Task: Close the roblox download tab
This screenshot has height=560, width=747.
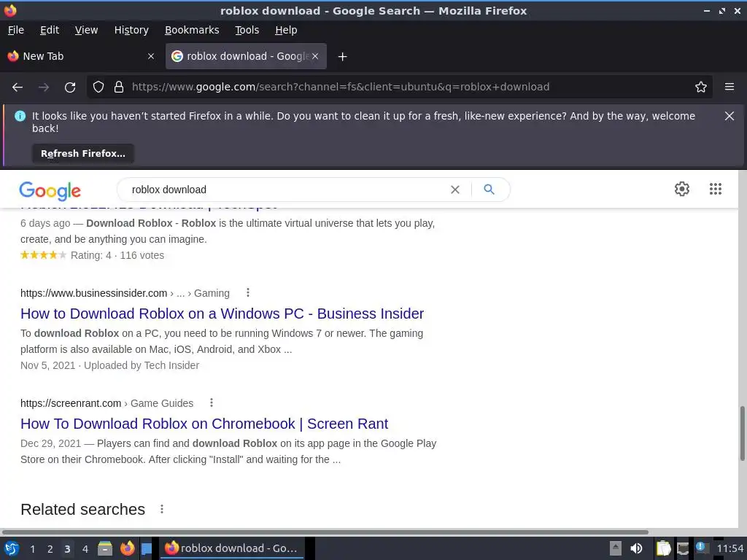Action: 315,56
